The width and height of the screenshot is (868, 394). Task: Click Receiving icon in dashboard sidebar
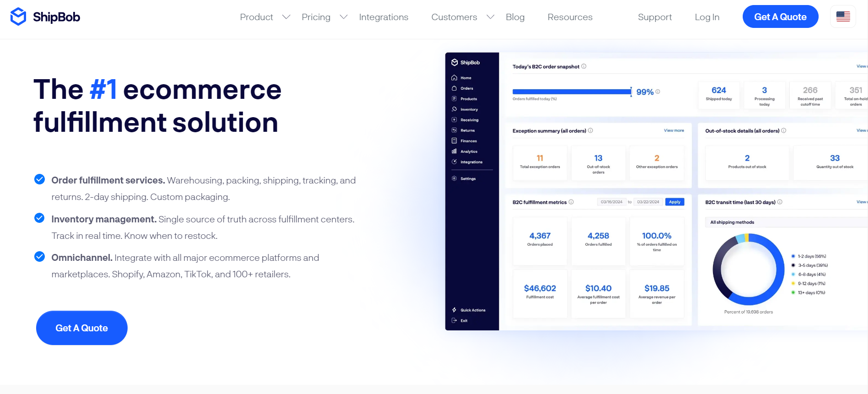coord(454,120)
